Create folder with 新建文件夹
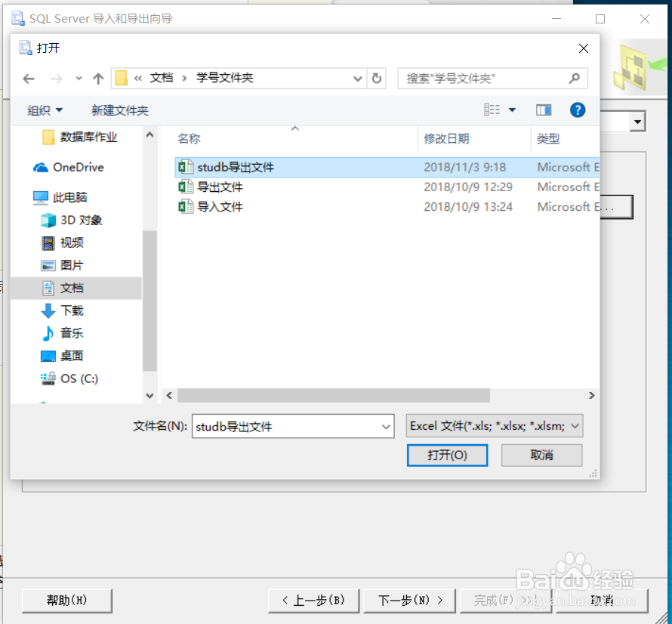This screenshot has width=672, height=624. pyautogui.click(x=119, y=110)
